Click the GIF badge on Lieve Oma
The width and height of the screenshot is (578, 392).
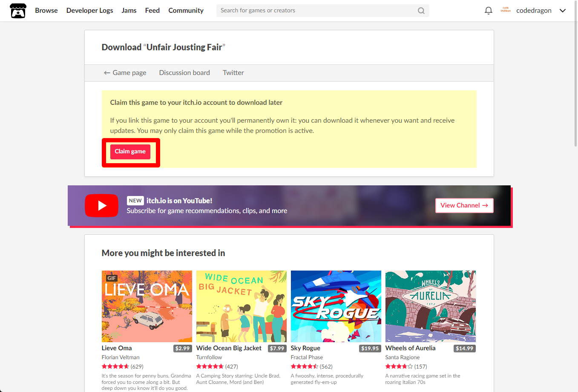tap(112, 278)
